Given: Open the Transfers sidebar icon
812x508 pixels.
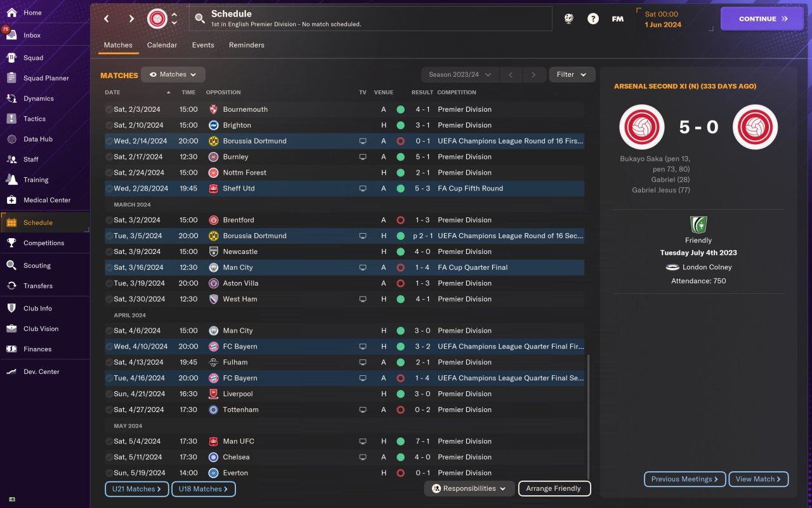Looking at the screenshot, I should [x=11, y=286].
